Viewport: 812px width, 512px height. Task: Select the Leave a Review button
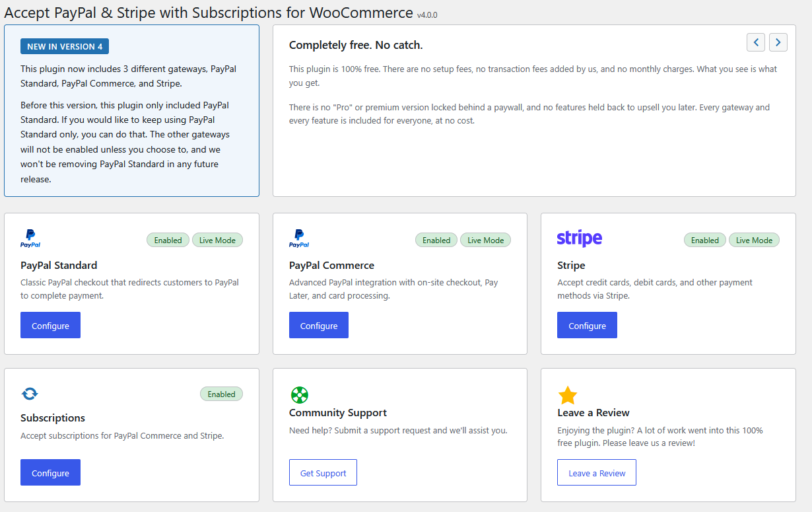[x=597, y=473]
